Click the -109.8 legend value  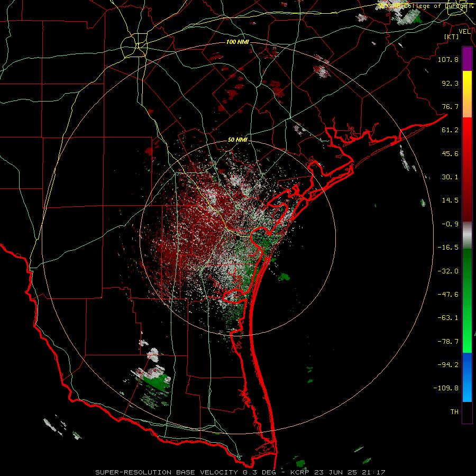(446, 388)
